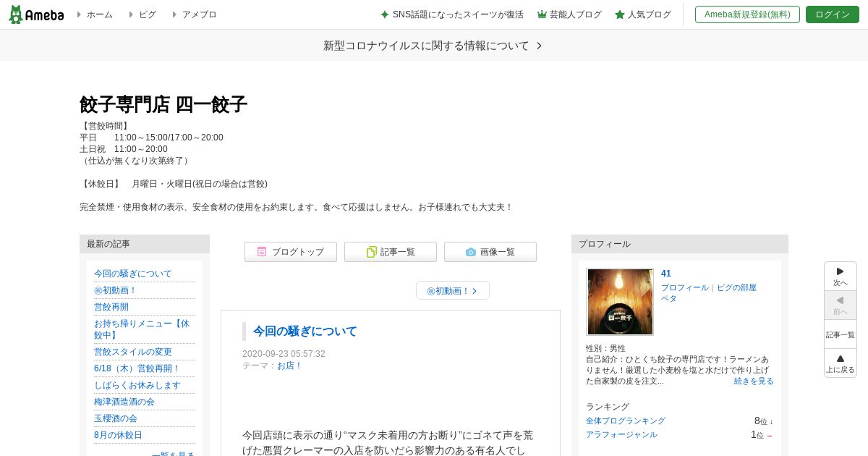The width and height of the screenshot is (868, 456).
Task: Open アラフォージャンル ranking link
Action: coord(621,434)
